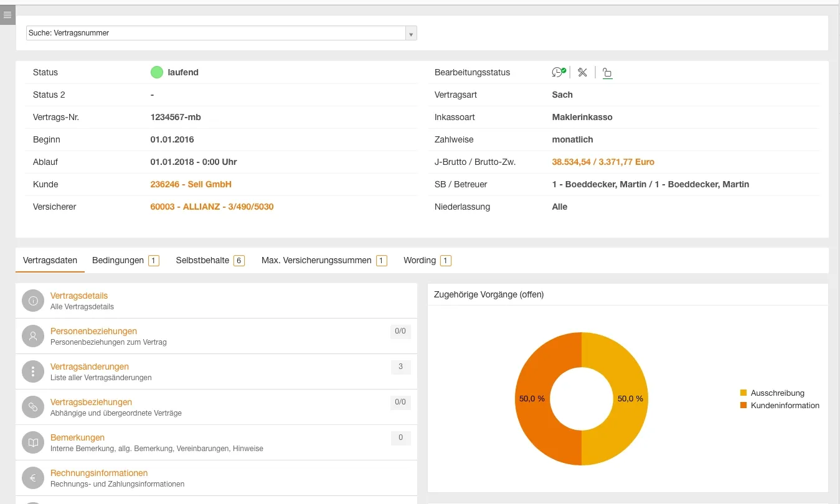
Task: Click the tools wrench icon in Bearbeitungsstatus
Action: (x=582, y=72)
